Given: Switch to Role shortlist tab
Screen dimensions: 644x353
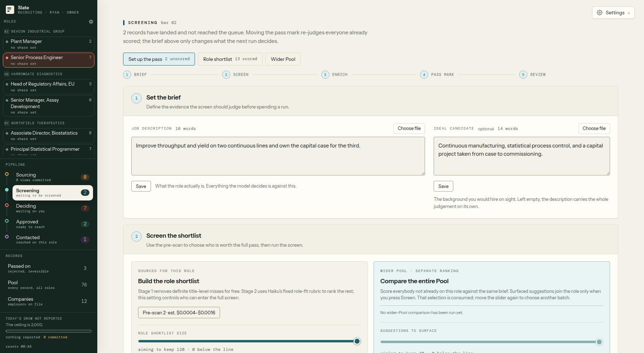Looking at the screenshot, I should tap(230, 59).
